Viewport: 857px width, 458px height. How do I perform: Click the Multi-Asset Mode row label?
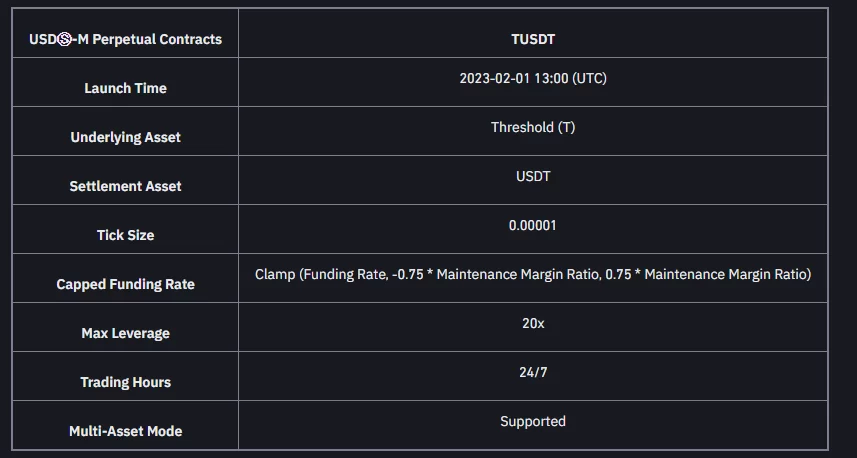click(125, 431)
